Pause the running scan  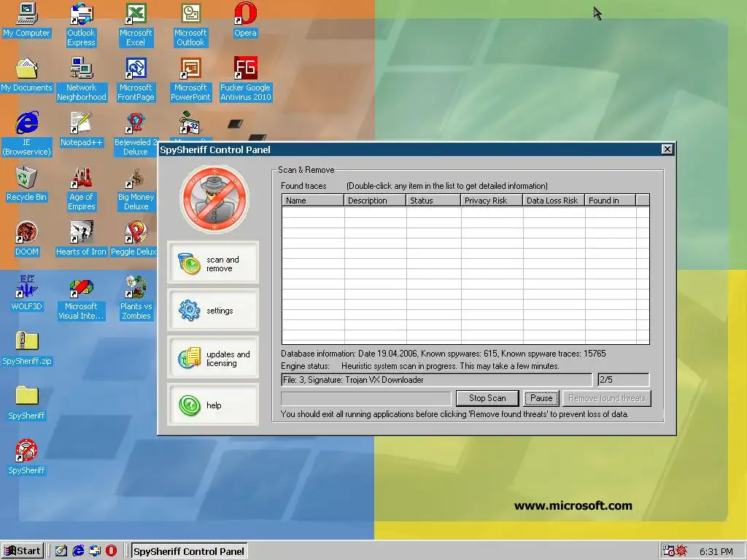click(541, 398)
